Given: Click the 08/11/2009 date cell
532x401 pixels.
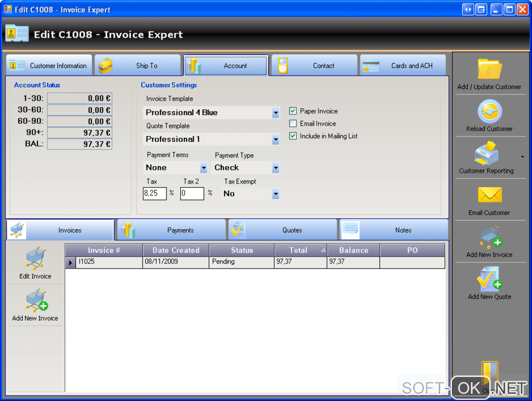Looking at the screenshot, I should click(x=176, y=263).
